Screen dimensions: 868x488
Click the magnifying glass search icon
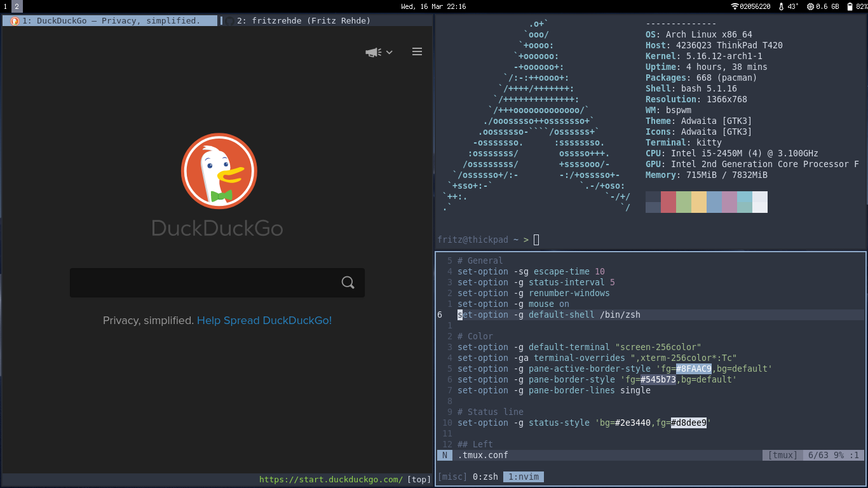coord(348,282)
